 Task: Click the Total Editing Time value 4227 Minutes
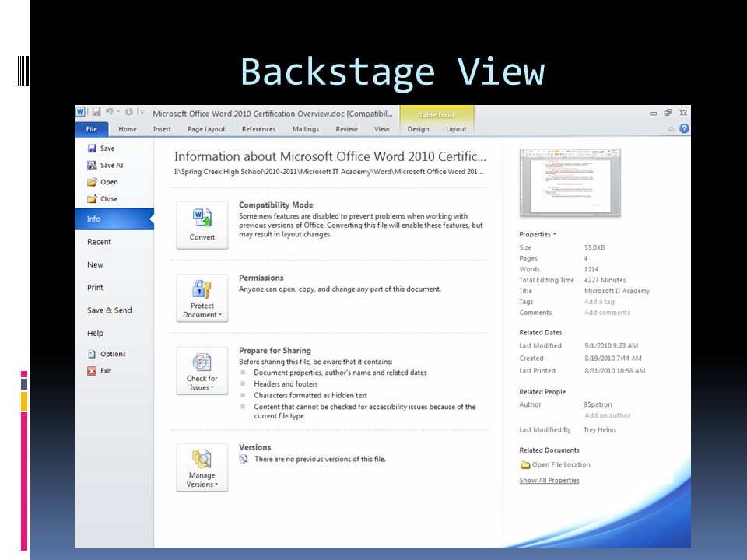[x=605, y=281]
